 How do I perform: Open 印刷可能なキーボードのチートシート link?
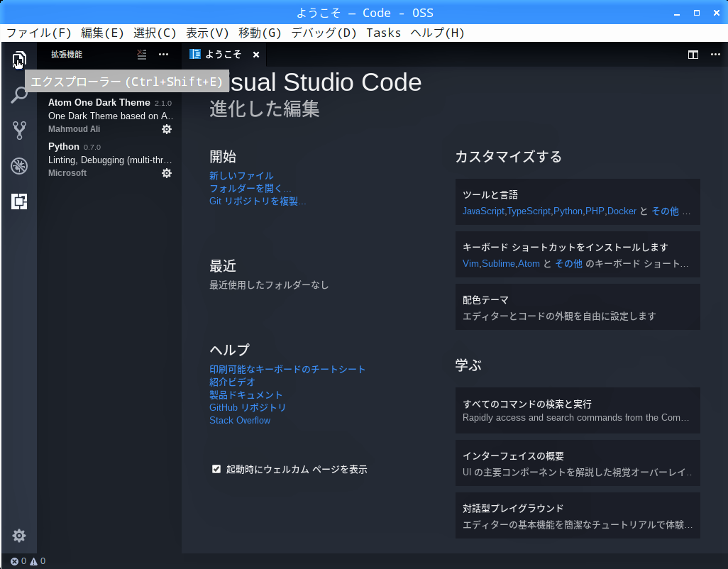287,370
